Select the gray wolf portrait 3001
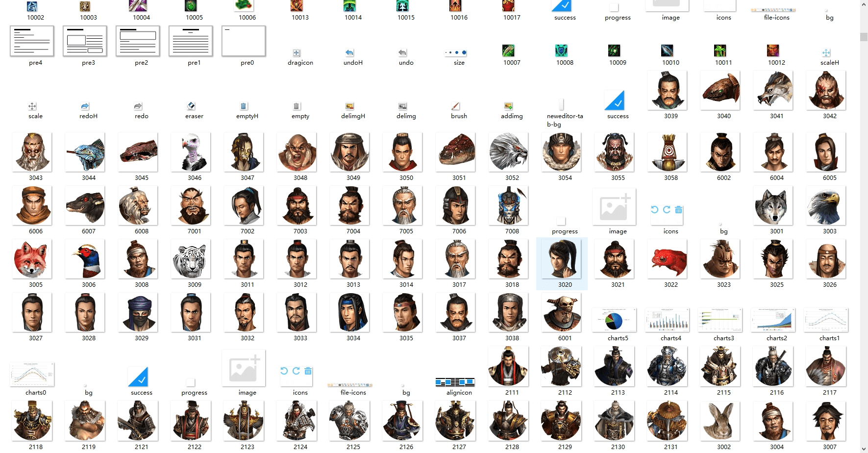 (773, 205)
